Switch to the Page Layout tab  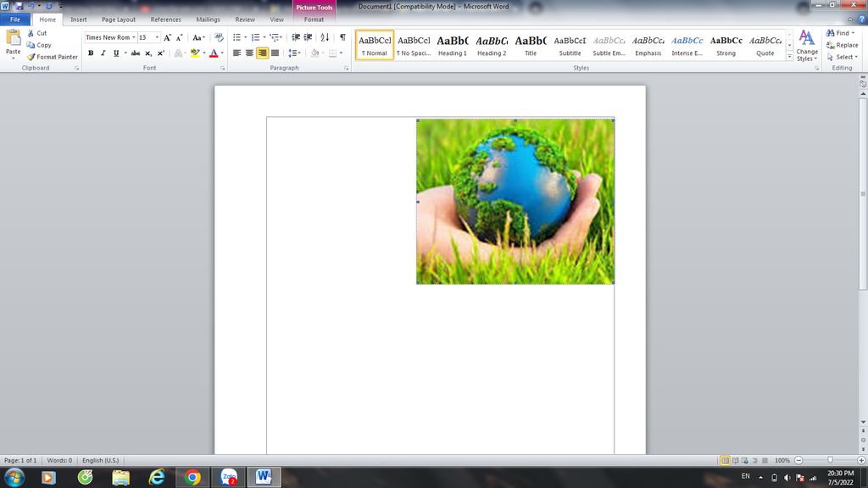[119, 19]
